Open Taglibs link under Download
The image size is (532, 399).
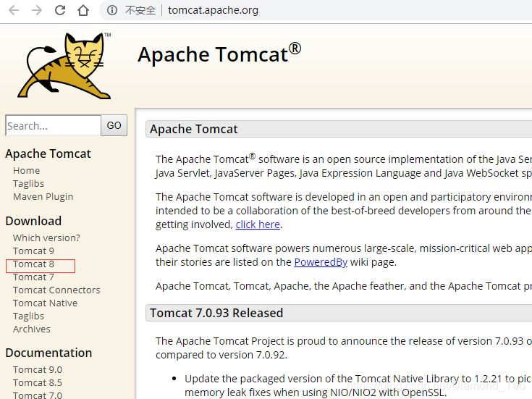(x=28, y=316)
